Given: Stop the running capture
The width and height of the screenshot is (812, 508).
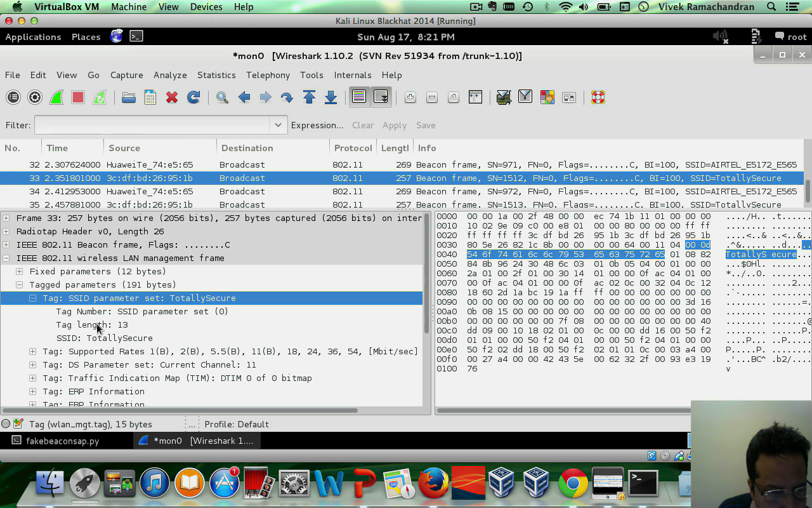Looking at the screenshot, I should tap(78, 97).
